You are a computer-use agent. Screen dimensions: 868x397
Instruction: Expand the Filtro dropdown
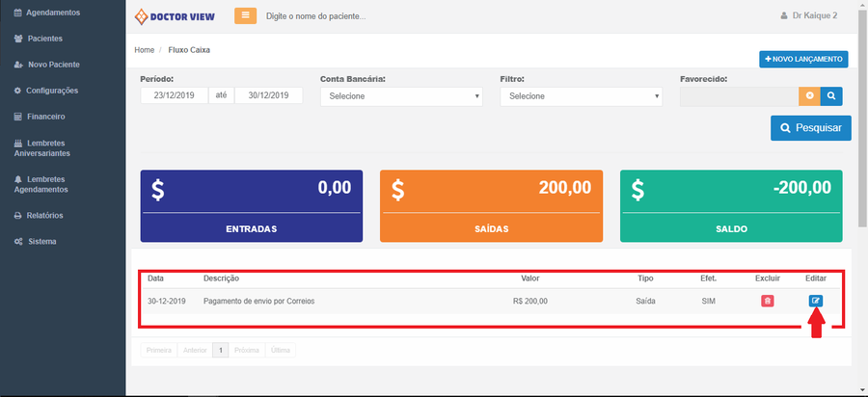[x=581, y=96]
